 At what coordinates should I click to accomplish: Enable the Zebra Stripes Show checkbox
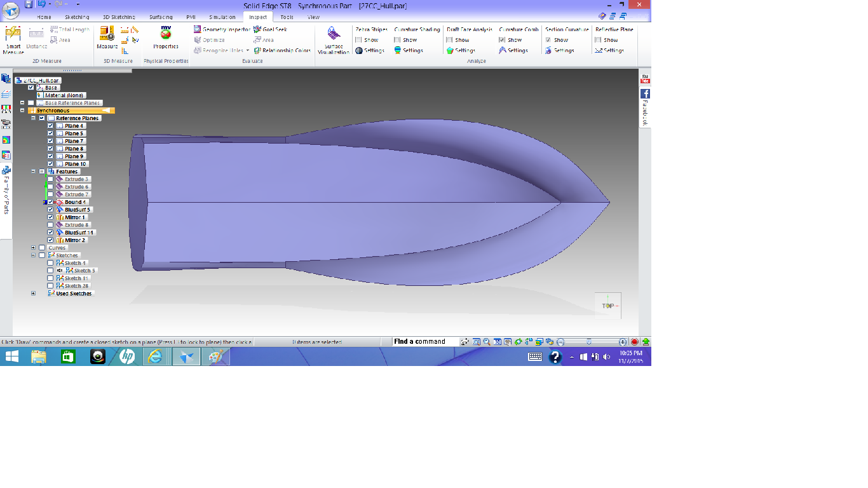click(x=359, y=40)
